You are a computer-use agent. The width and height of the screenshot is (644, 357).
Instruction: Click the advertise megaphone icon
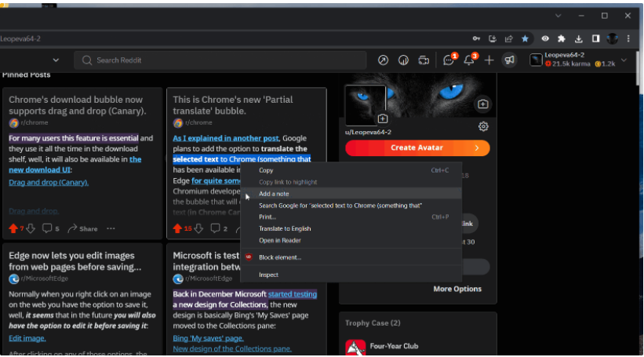[509, 60]
